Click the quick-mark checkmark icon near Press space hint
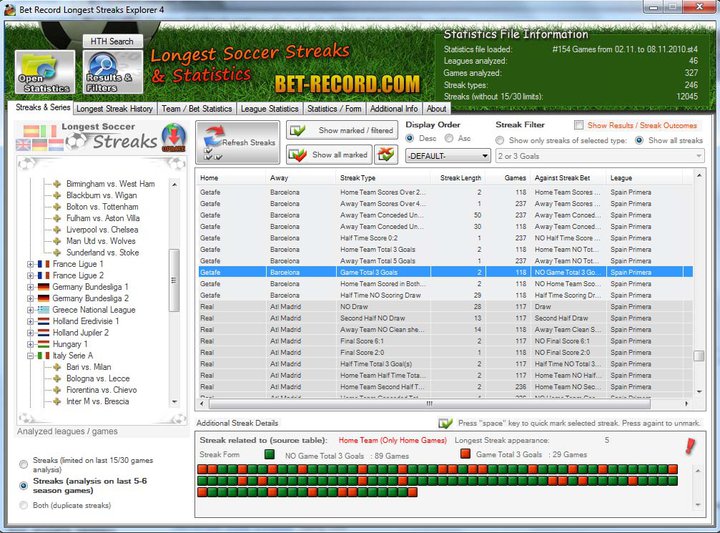The height and width of the screenshot is (533, 720). click(445, 423)
